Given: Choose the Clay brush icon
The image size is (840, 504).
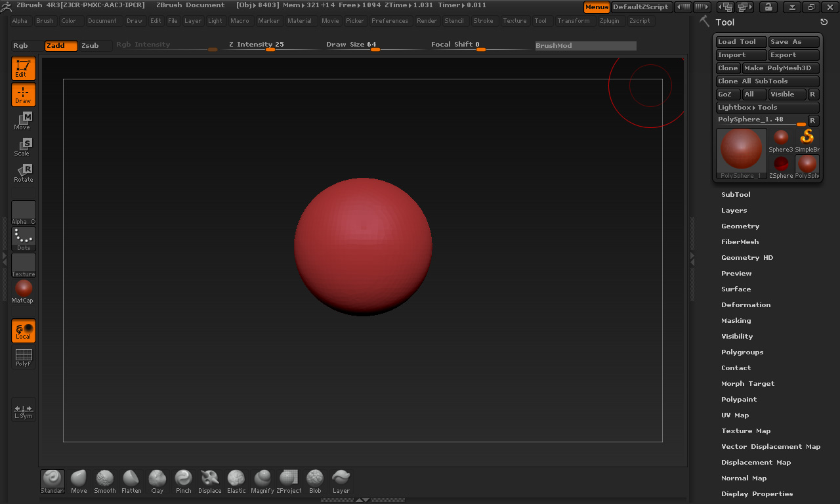Looking at the screenshot, I should pyautogui.click(x=157, y=481).
